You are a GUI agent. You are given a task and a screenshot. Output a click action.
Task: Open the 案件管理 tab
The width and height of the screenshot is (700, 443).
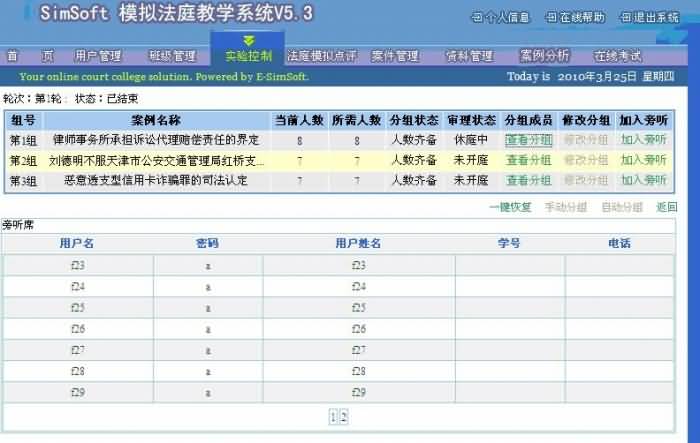(394, 56)
